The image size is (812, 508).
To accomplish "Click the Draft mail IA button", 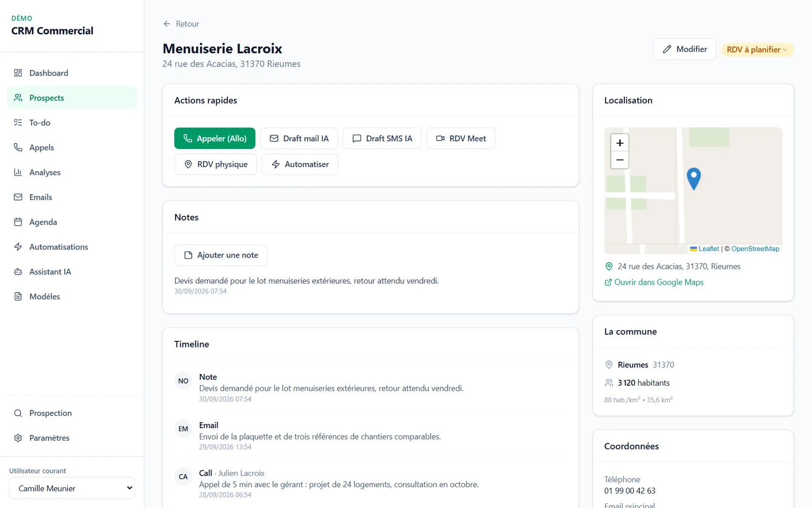I will [x=299, y=138].
